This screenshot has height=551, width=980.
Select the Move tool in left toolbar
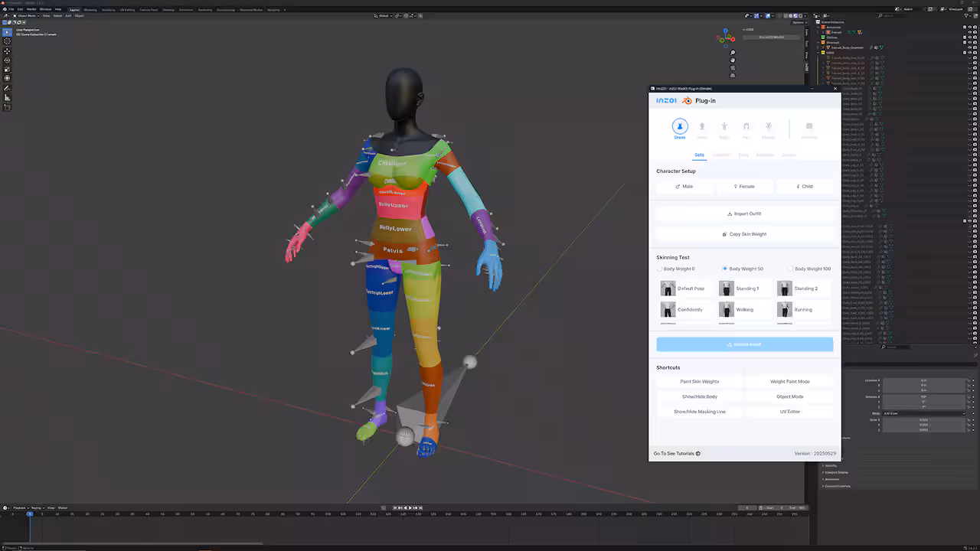pyautogui.click(x=8, y=51)
